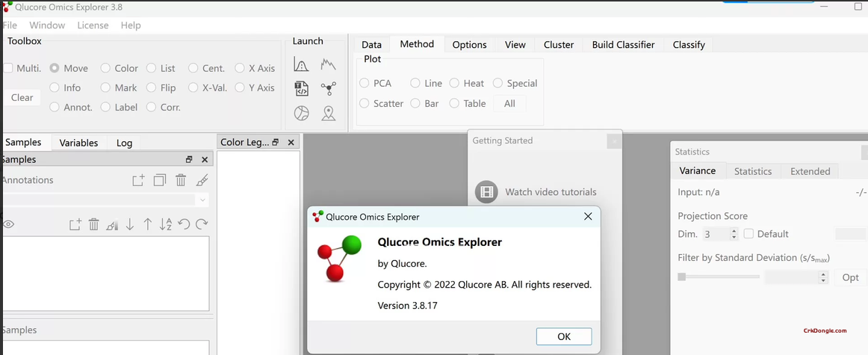Increment the Dim. spinner value
This screenshot has height=355, width=868.
tap(734, 230)
